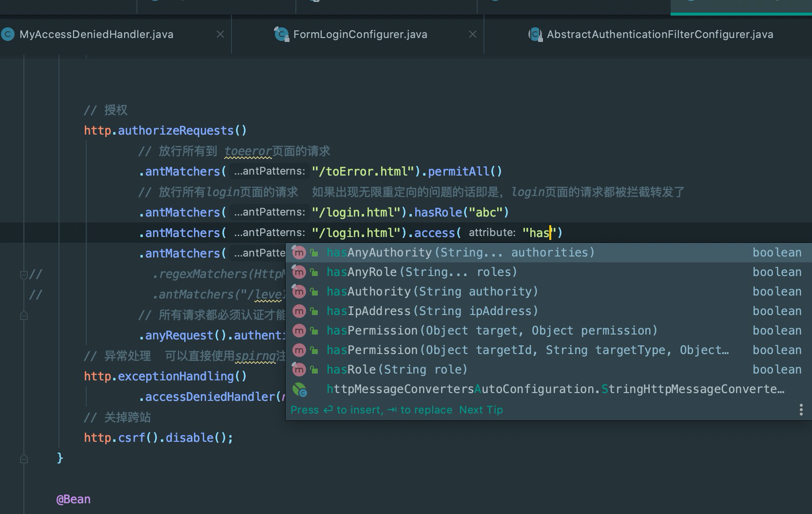Toggle fold marker beside 所有请求 comment line
Image resolution: width=812 pixels, height=514 pixels.
(23, 316)
